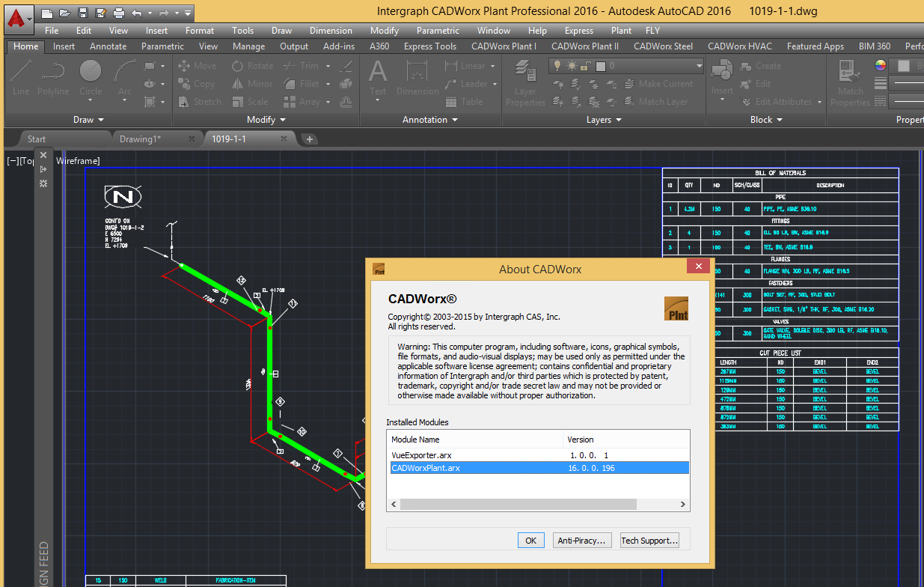Image resolution: width=924 pixels, height=587 pixels.
Task: Click the Module Name column header
Action: [x=475, y=440]
